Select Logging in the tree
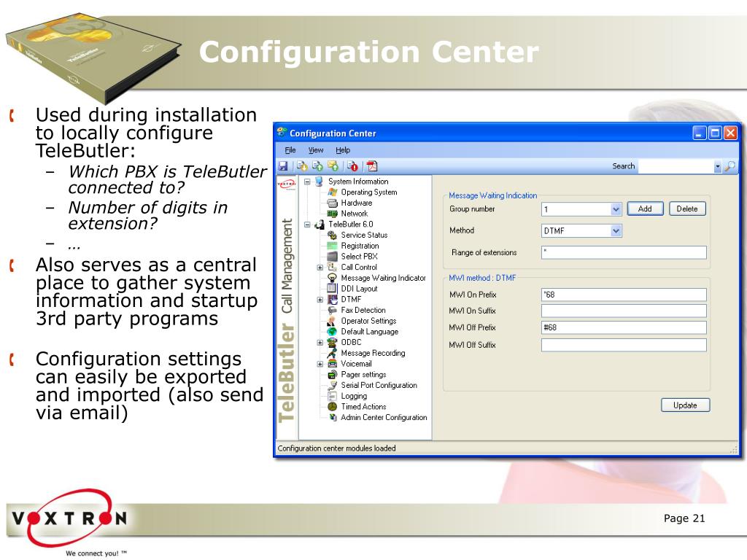Screen dimensions: 747x560 (x=354, y=396)
